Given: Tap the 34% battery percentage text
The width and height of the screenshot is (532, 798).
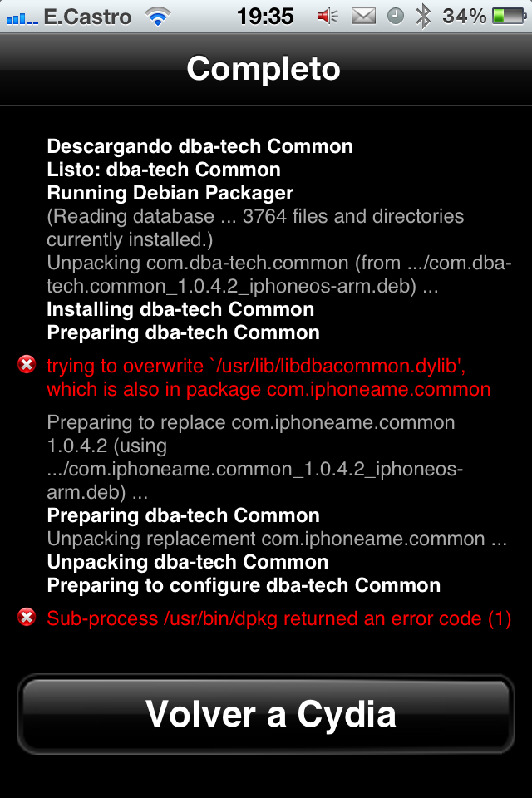Looking at the screenshot, I should [465, 17].
